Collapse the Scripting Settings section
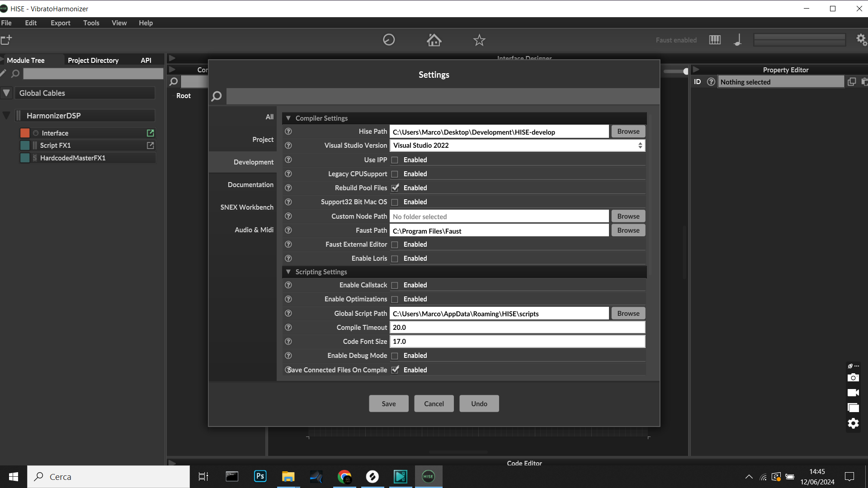The image size is (868, 488). (x=288, y=272)
